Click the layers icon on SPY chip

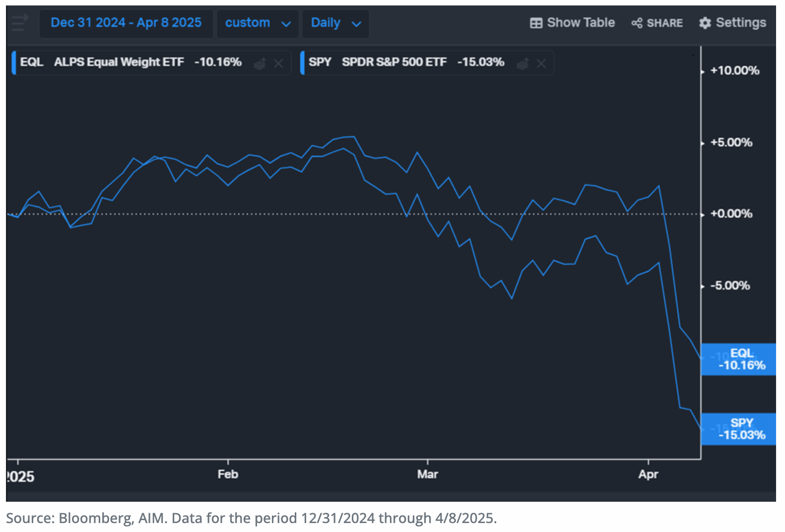523,64
